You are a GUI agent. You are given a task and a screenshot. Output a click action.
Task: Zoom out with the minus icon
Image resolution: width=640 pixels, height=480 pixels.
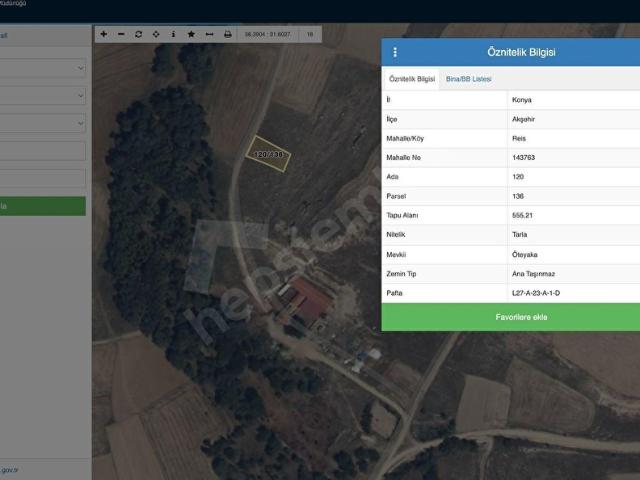(x=121, y=34)
